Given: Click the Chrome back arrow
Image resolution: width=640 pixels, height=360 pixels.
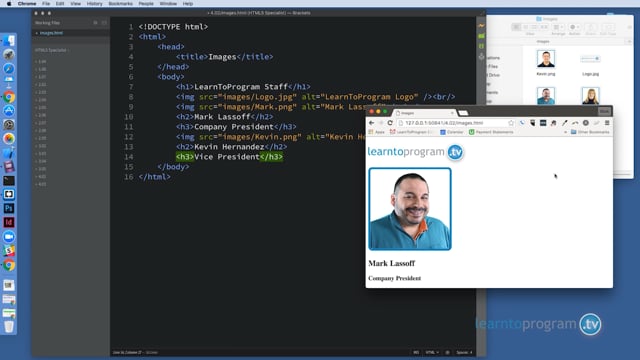Looking at the screenshot, I should coord(371,123).
